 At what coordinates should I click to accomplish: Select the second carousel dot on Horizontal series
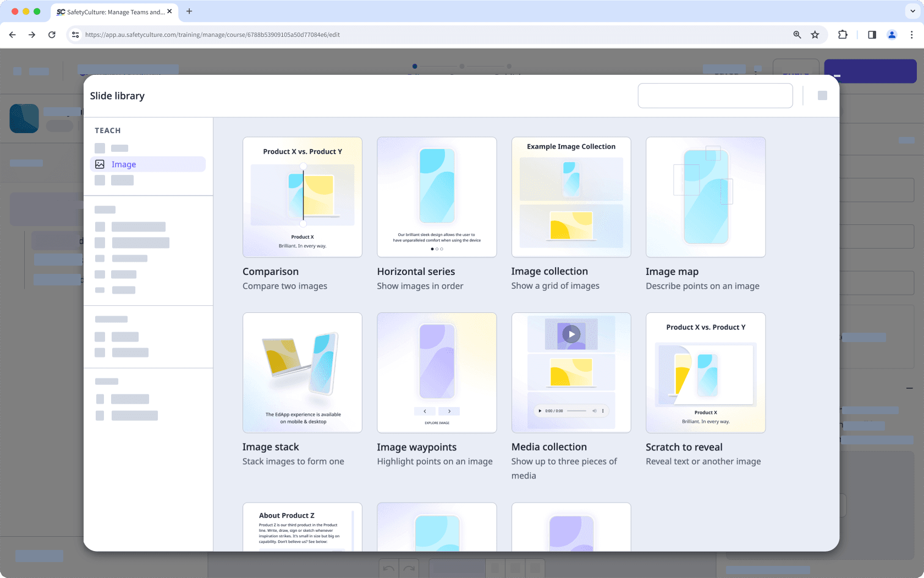(437, 249)
